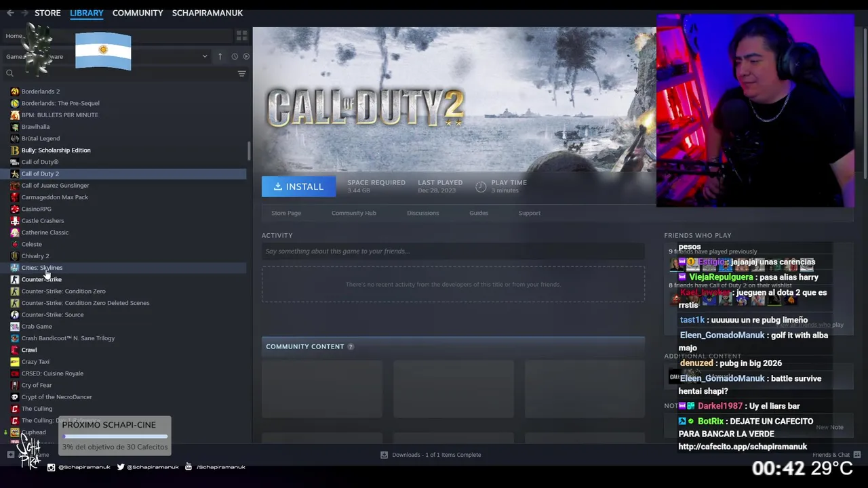868x488 pixels.
Task: Select Call of Duty 2 row
Action: (123, 174)
